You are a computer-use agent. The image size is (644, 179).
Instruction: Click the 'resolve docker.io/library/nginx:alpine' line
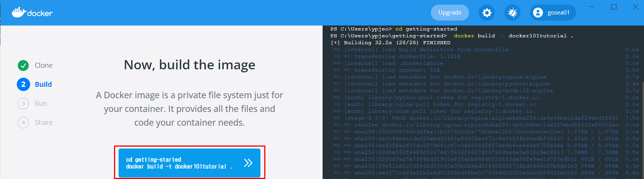[486, 125]
